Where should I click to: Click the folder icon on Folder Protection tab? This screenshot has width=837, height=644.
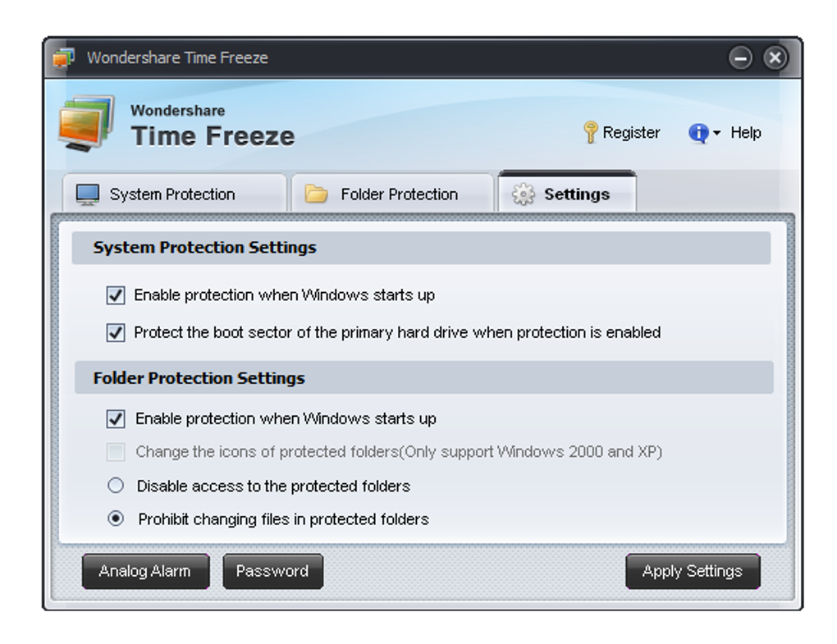tap(316, 194)
